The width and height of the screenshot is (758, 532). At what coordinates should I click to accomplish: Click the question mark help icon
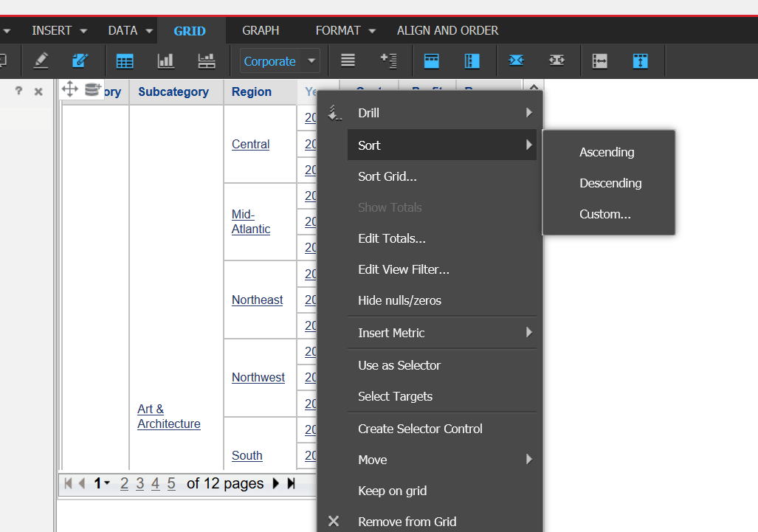pyautogui.click(x=18, y=91)
